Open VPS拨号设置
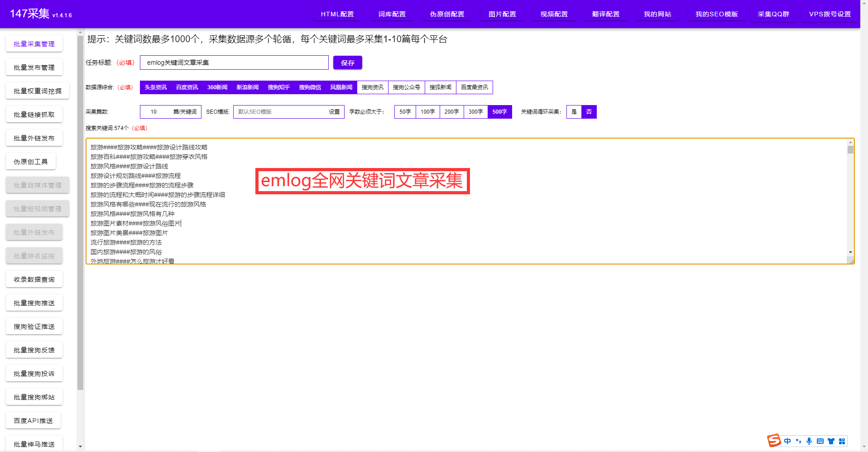 [x=830, y=14]
